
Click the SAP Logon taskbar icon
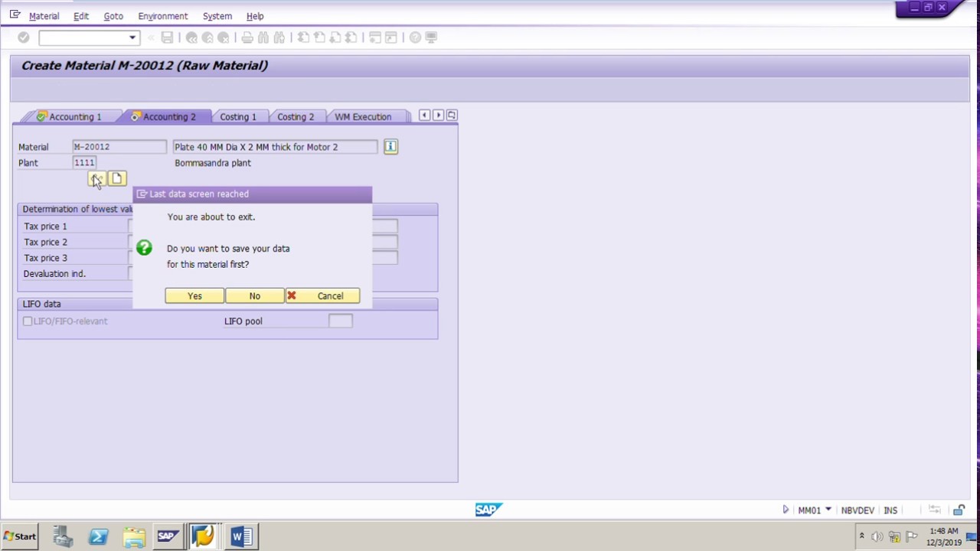click(168, 536)
